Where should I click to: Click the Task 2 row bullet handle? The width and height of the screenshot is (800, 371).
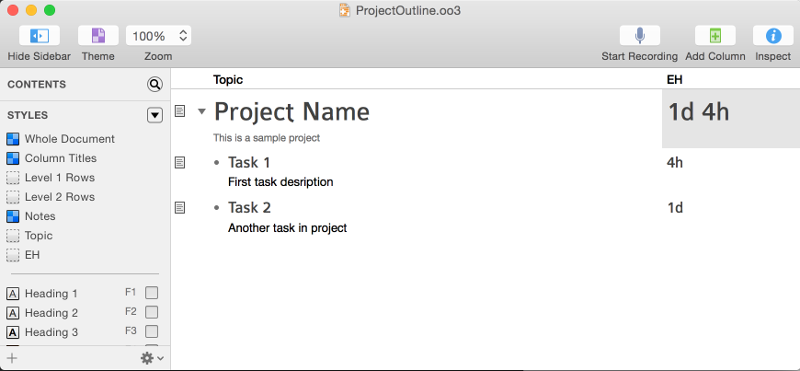[217, 208]
